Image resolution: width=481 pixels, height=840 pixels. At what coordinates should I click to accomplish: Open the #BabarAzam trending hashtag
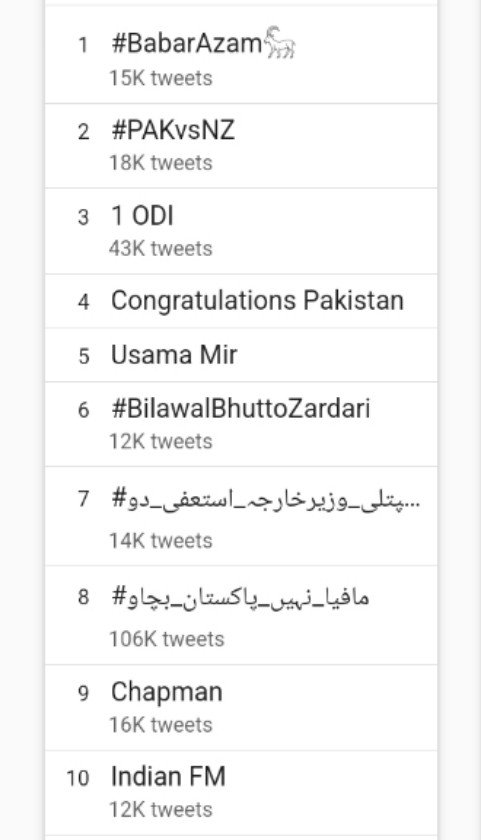point(241,55)
